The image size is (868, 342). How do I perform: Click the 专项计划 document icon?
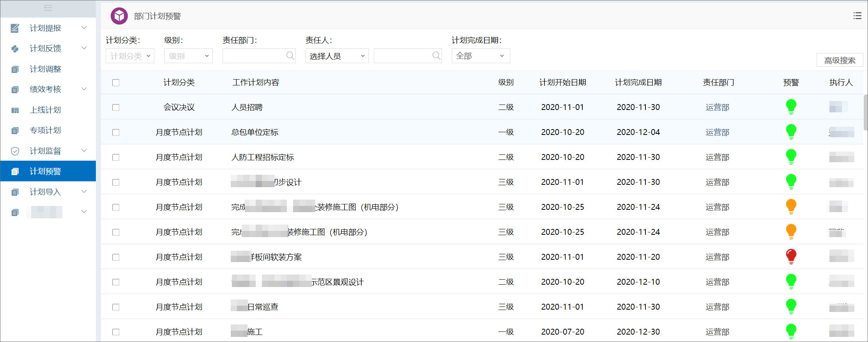(x=15, y=131)
